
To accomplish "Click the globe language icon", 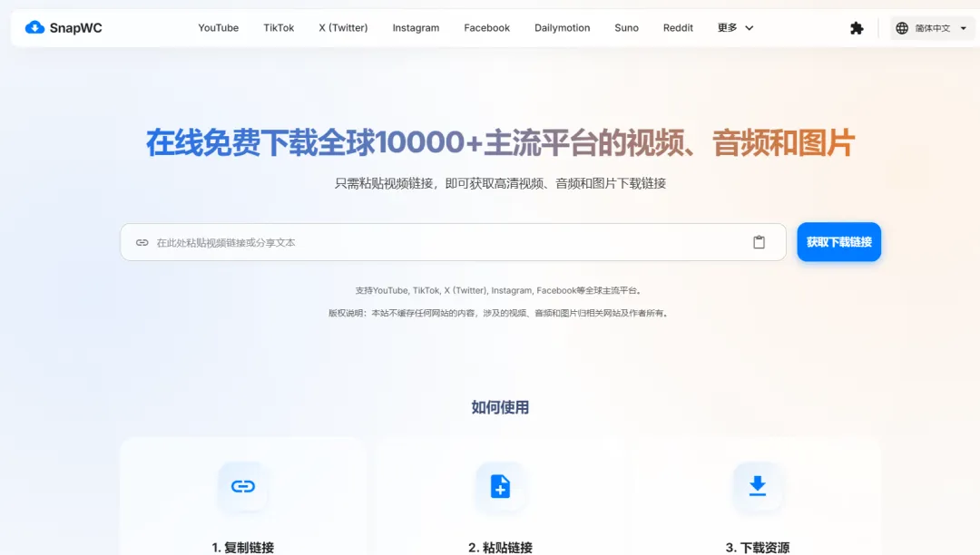I will click(x=902, y=28).
